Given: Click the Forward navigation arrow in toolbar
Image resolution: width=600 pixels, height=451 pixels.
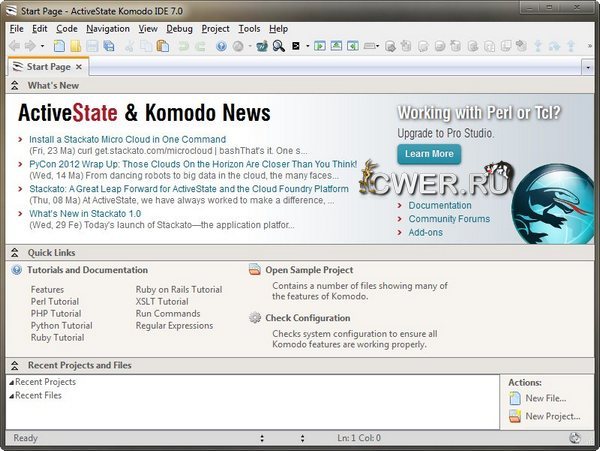Looking at the screenshot, I should (30, 46).
